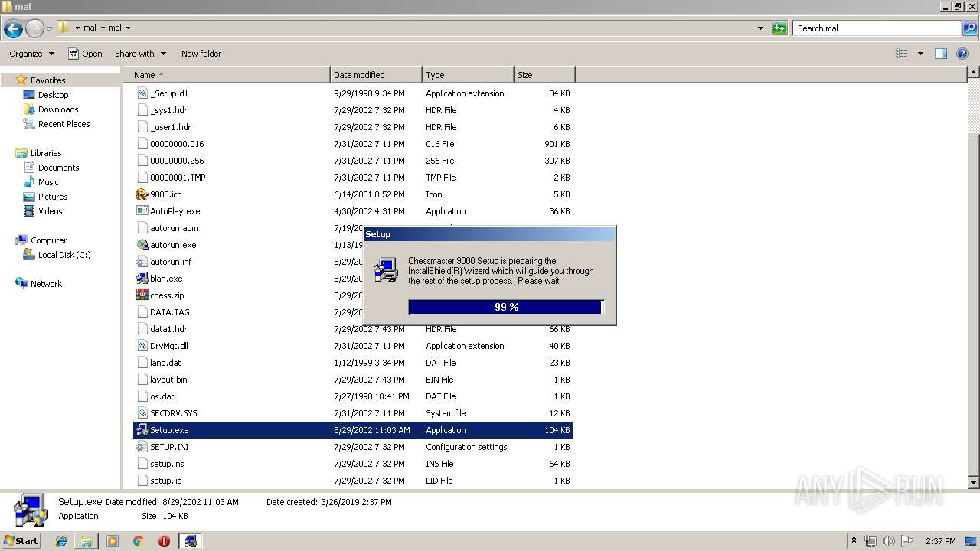Show hidden tray icons arrow
The width and height of the screenshot is (980, 551).
pos(854,541)
